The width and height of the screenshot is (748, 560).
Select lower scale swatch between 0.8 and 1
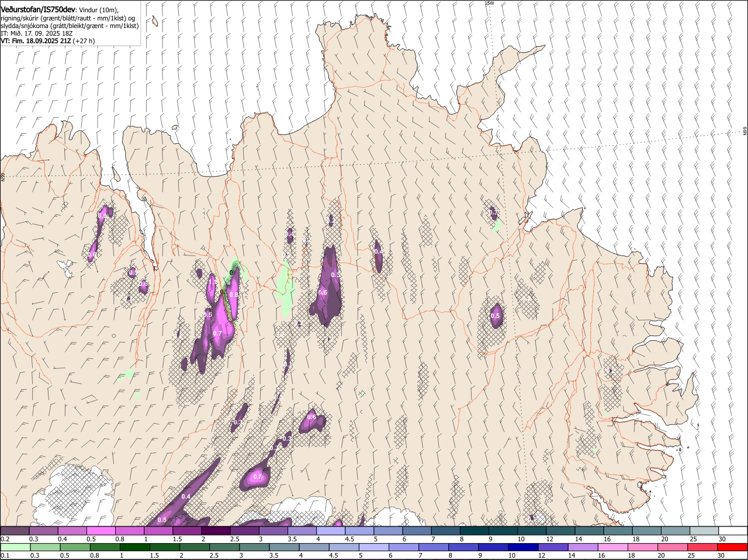(x=105, y=547)
